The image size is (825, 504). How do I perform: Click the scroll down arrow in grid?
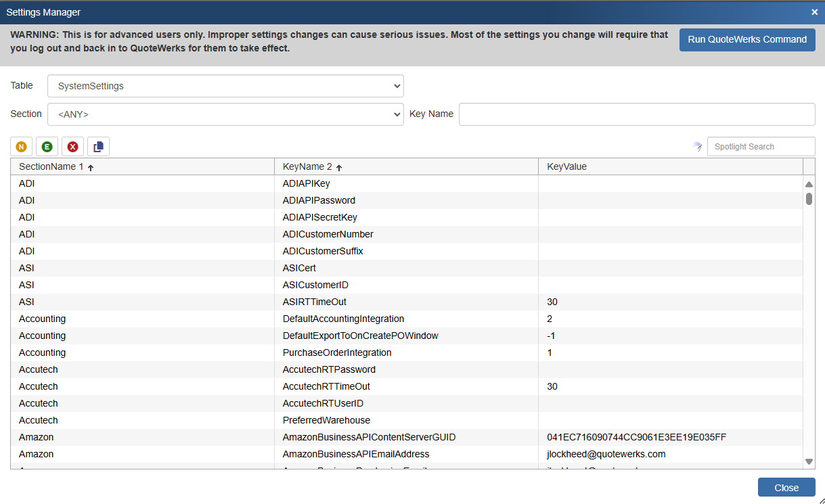pyautogui.click(x=809, y=461)
